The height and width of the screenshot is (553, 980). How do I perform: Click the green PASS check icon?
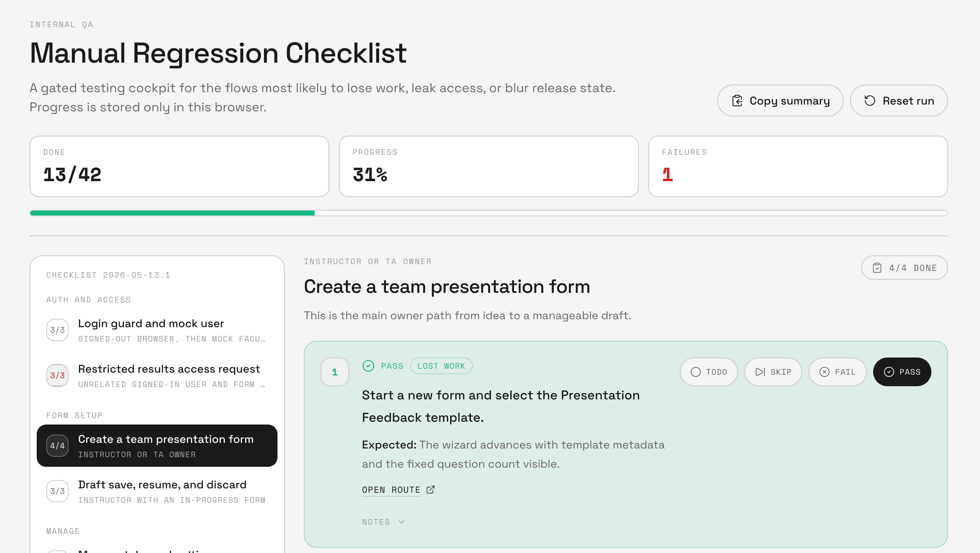coord(368,366)
